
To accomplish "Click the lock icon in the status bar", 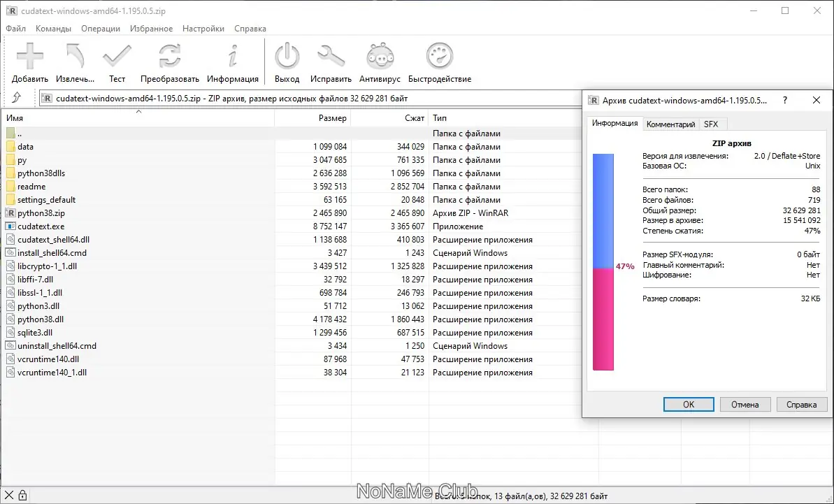I will click(x=22, y=495).
